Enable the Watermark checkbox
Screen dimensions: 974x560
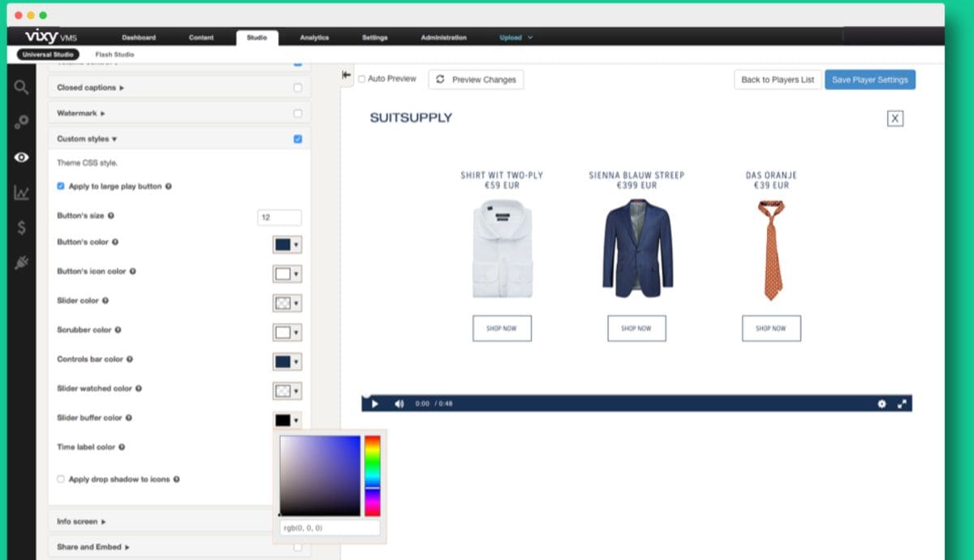[x=297, y=114]
